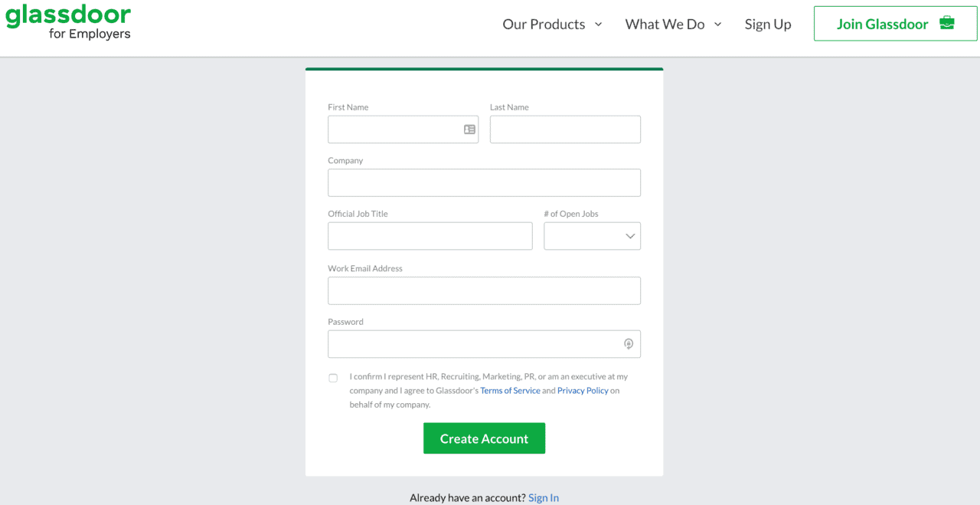980x505 pixels.
Task: Click the briefcase icon on Join Glassdoor
Action: point(948,23)
